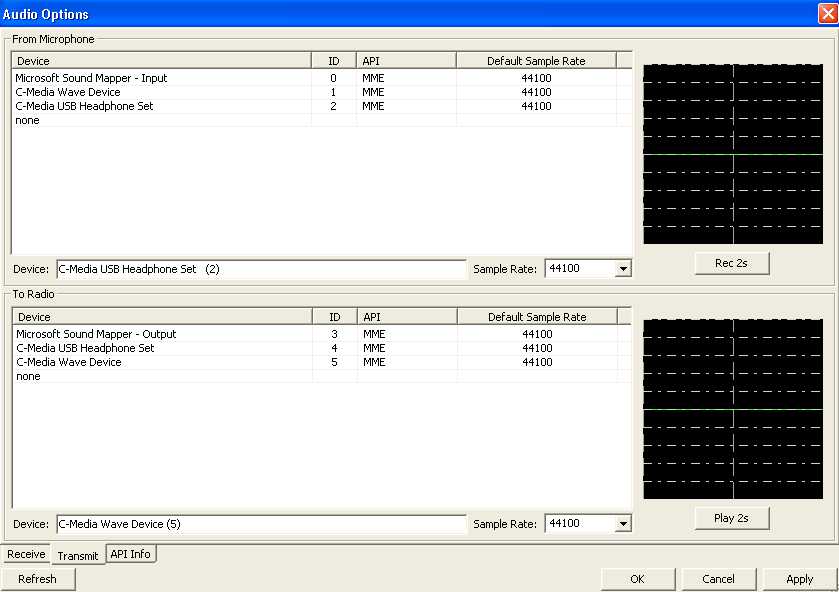This screenshot has width=839, height=592.
Task: Click ID 1 cell in microphone list
Action: pos(333,92)
